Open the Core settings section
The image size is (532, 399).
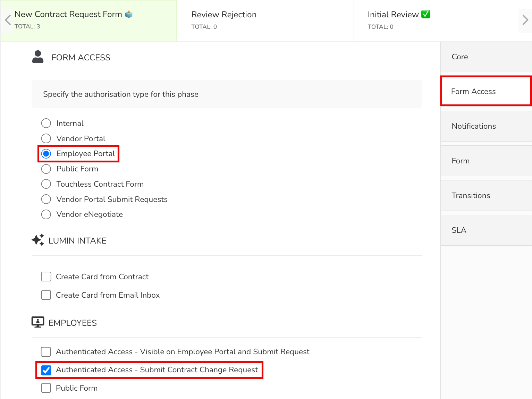[x=486, y=57]
